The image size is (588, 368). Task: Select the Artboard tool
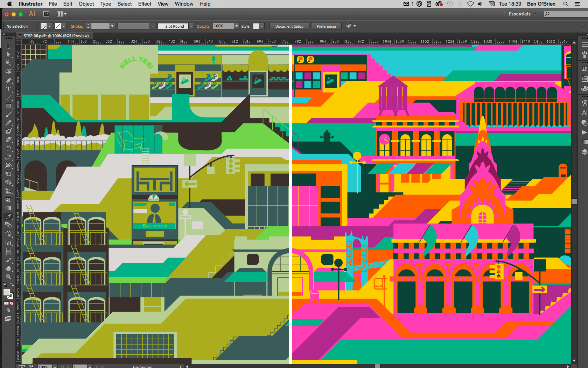(8, 251)
